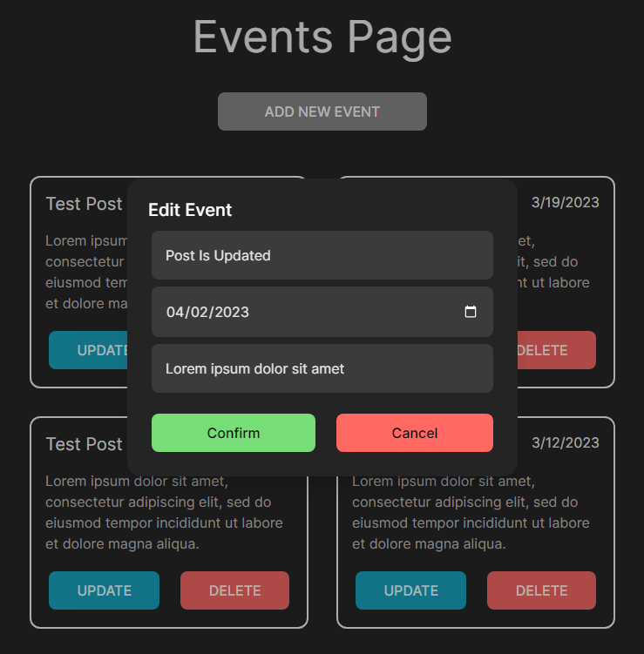Focus the 04/02/2023 date field
Image resolution: width=644 pixels, height=654 pixels.
pos(322,312)
